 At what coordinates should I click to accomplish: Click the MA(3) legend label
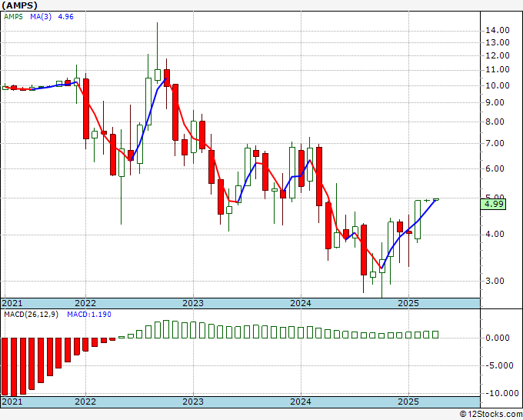click(x=41, y=17)
